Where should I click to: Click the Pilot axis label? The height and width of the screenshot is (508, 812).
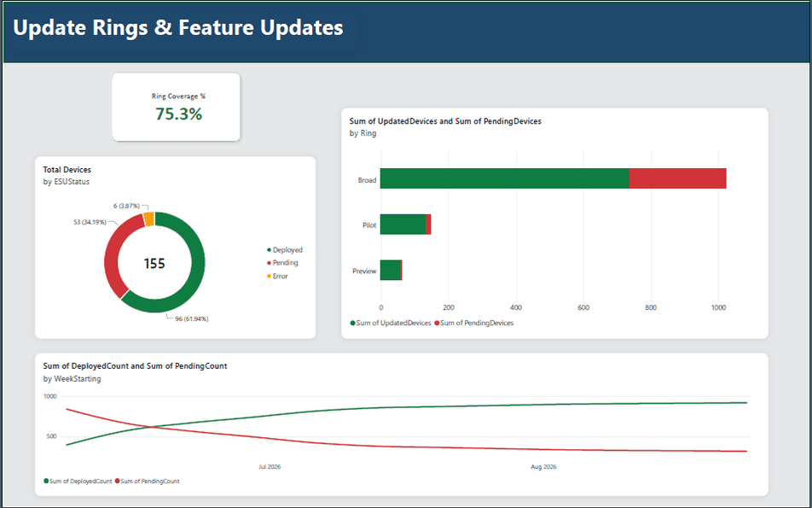369,225
